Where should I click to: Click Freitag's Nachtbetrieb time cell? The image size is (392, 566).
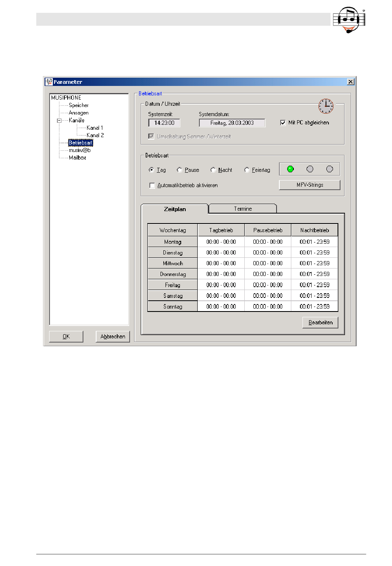314,285
